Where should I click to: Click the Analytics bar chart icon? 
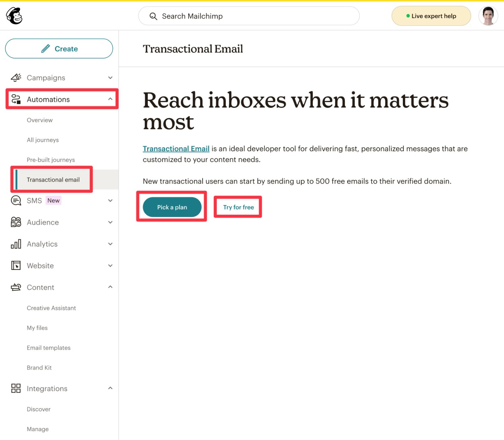pos(16,244)
